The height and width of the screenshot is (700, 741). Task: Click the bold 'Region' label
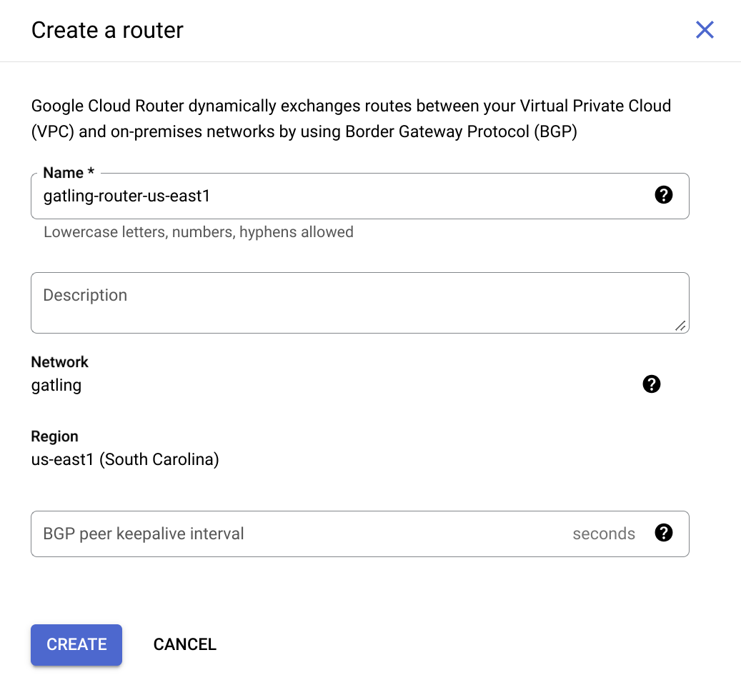point(54,436)
